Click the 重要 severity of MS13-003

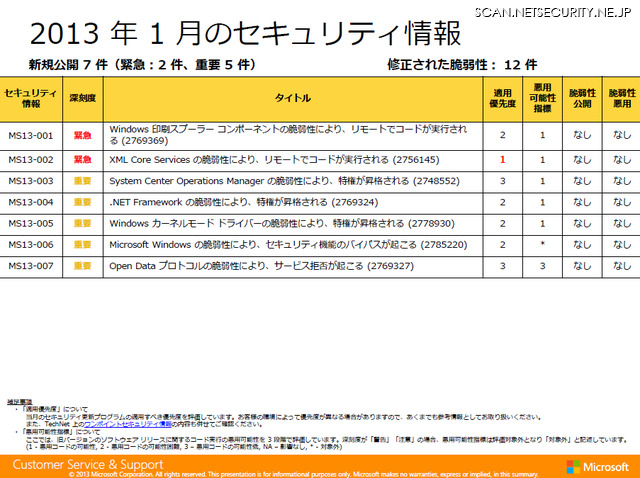point(82,181)
